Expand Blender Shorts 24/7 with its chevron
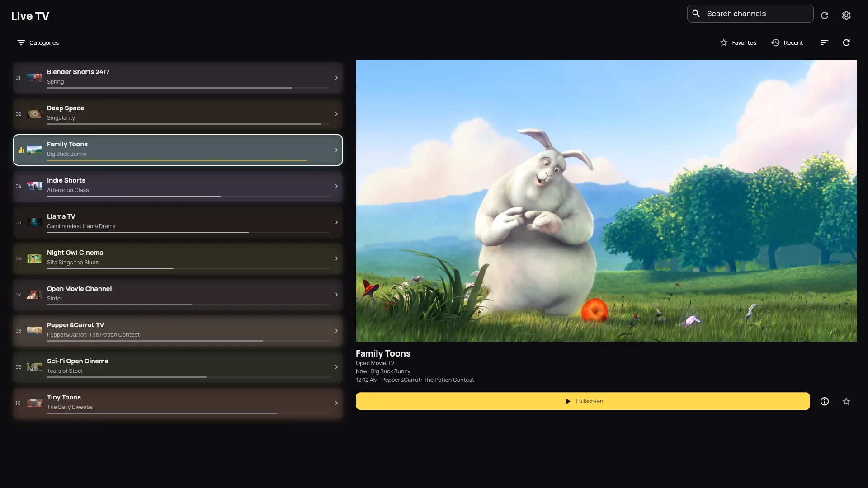868x488 pixels. pyautogui.click(x=336, y=78)
